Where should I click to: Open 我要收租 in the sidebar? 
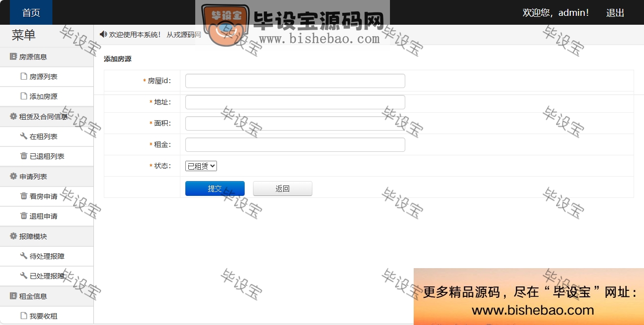point(46,316)
